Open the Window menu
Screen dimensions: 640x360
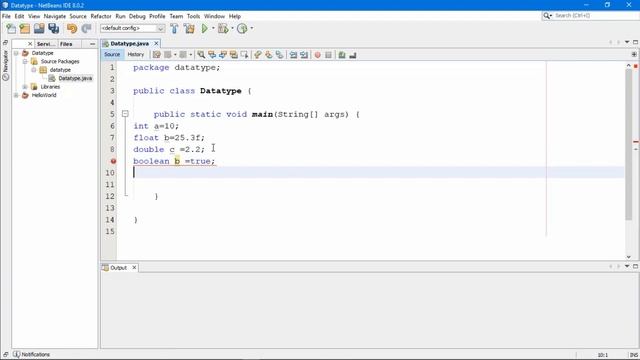pos(214,16)
